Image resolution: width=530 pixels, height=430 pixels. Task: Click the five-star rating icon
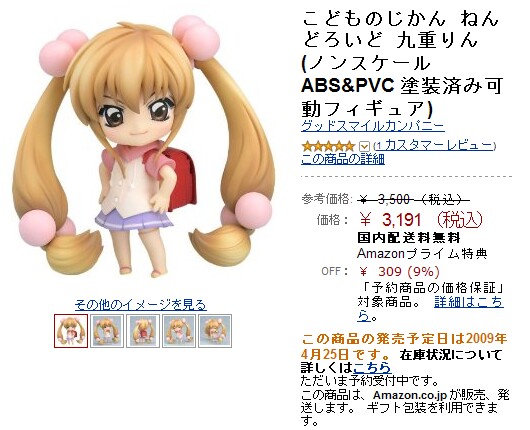tap(328, 146)
